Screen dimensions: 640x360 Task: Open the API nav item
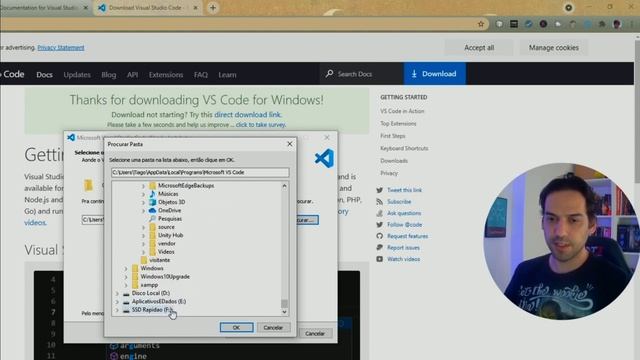pyautogui.click(x=132, y=75)
